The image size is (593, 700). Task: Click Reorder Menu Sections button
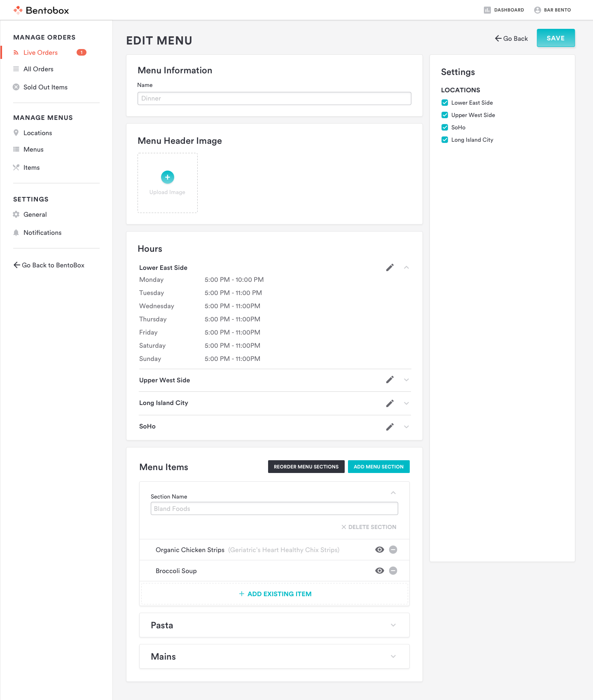pos(306,466)
